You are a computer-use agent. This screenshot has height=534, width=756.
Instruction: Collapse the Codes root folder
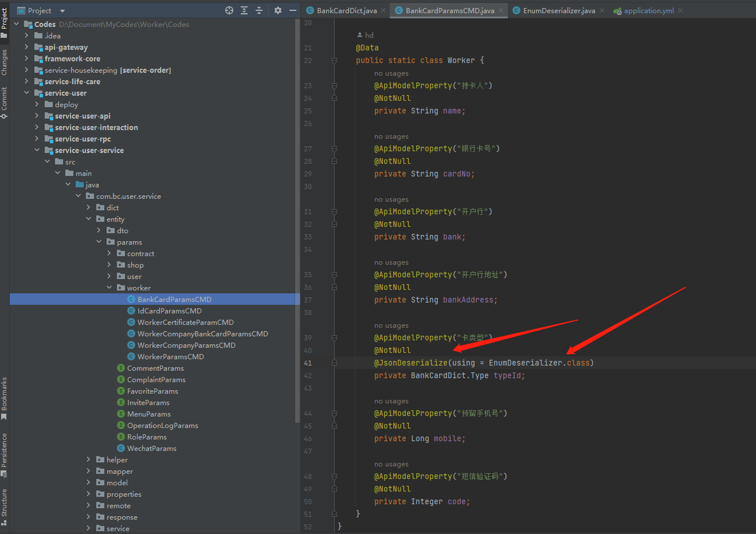[16, 24]
